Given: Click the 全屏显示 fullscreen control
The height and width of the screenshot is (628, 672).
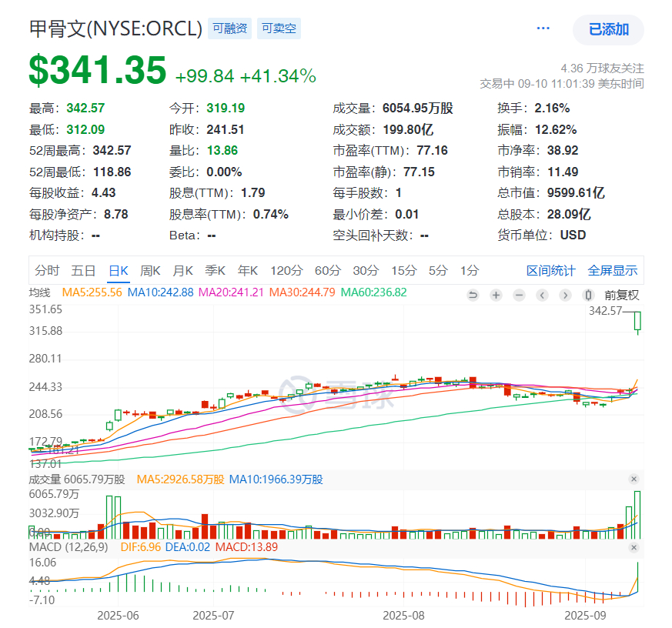Looking at the screenshot, I should point(613,271).
